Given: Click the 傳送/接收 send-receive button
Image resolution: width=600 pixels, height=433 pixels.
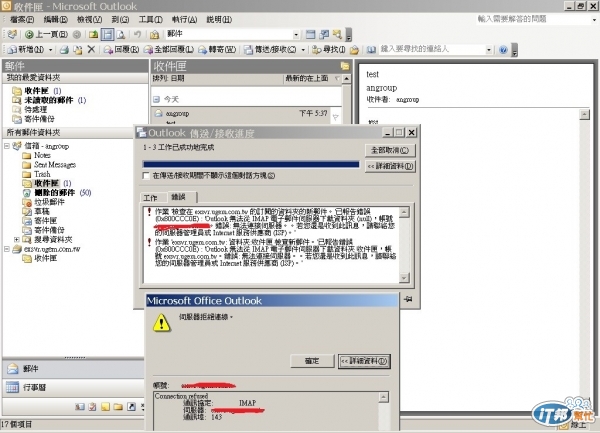Looking at the screenshot, I should pyautogui.click(x=270, y=50).
